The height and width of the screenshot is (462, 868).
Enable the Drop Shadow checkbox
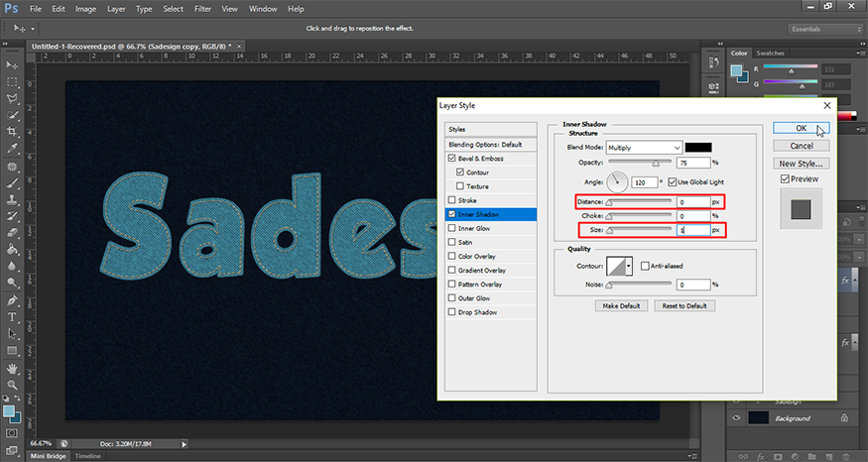coord(451,312)
